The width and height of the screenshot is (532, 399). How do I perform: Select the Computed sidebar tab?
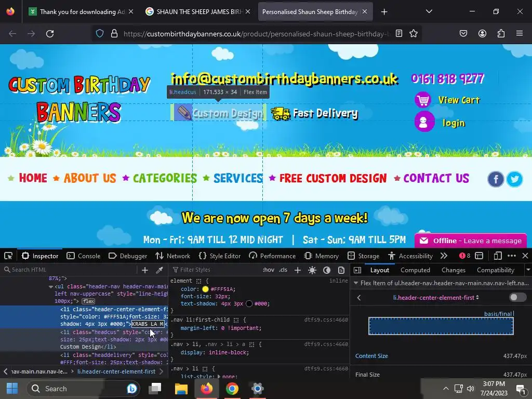click(x=415, y=270)
